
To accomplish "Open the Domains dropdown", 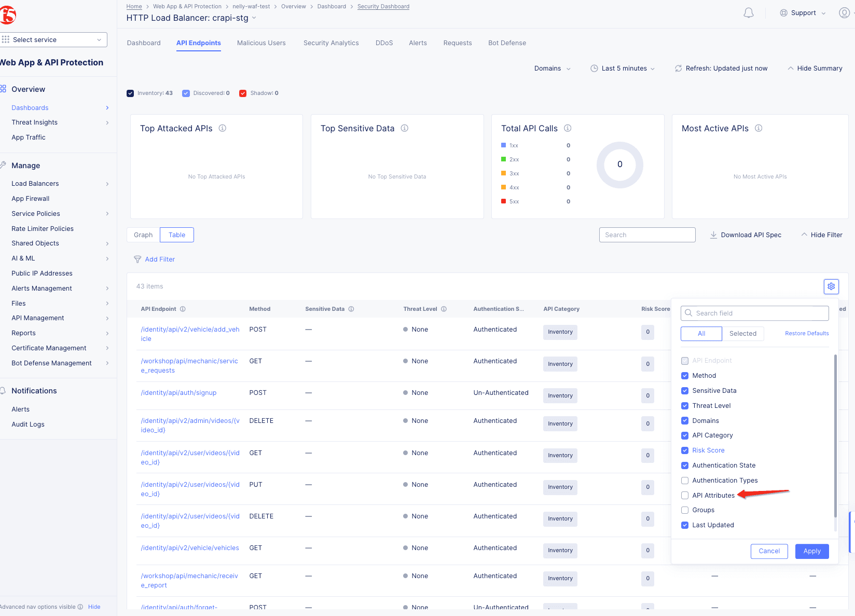I will [x=552, y=68].
